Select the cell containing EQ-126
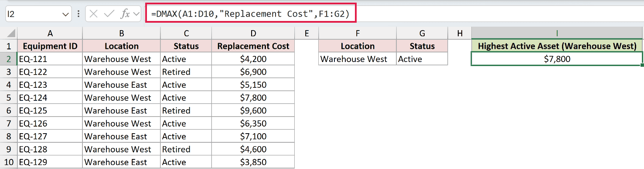 pos(50,123)
